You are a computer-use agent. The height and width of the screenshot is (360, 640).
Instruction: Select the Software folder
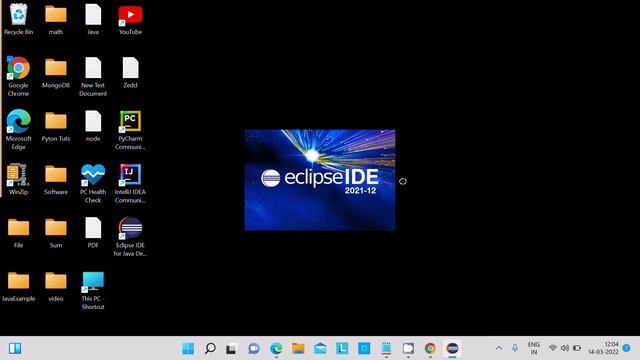point(56,180)
